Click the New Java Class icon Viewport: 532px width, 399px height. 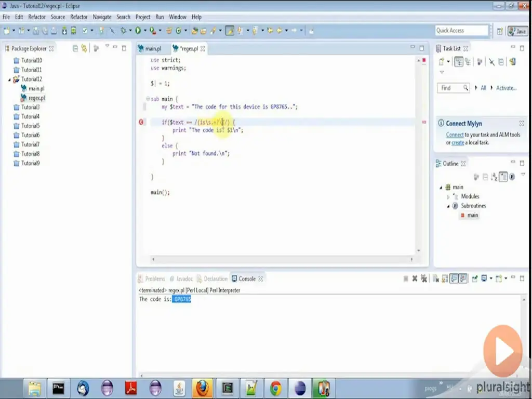(x=179, y=31)
